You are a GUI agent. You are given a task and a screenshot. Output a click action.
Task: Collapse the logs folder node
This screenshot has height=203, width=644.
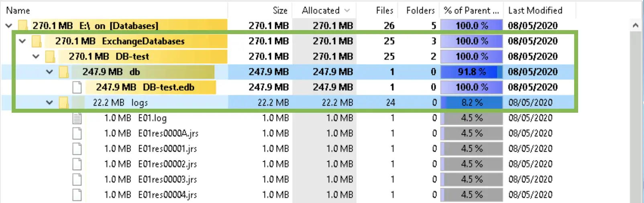(x=49, y=103)
